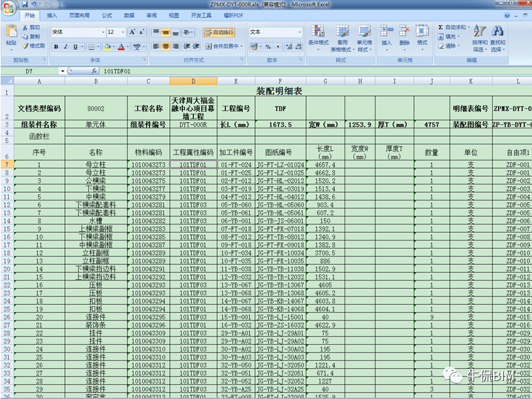Decrease indent in the alignment group
This screenshot has height=399, width=532.
click(x=187, y=46)
